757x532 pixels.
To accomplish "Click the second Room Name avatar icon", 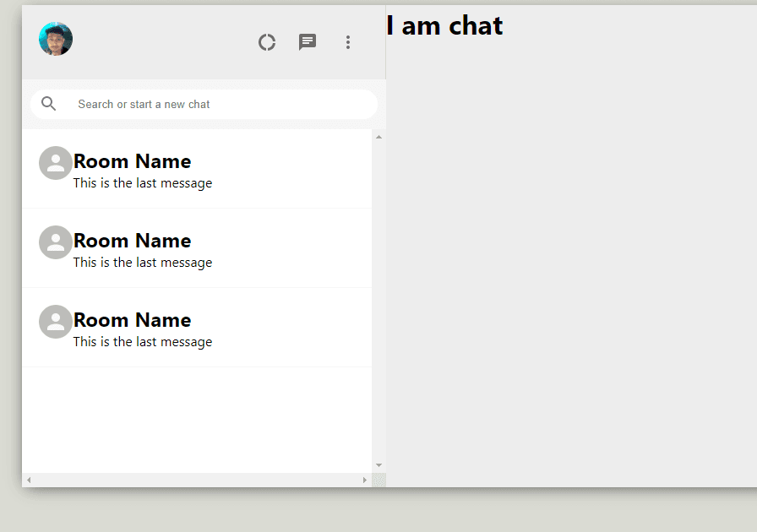I will click(x=55, y=242).
